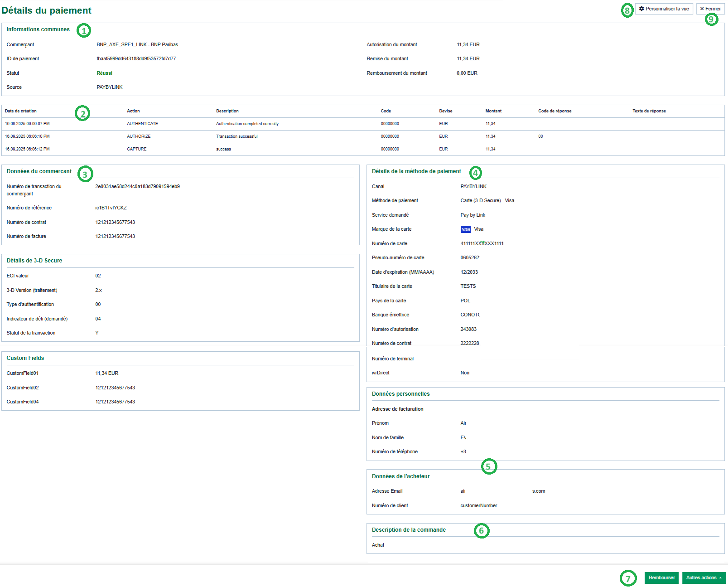This screenshot has height=587, width=728.
Task: Click the Description column header
Action: click(x=227, y=111)
